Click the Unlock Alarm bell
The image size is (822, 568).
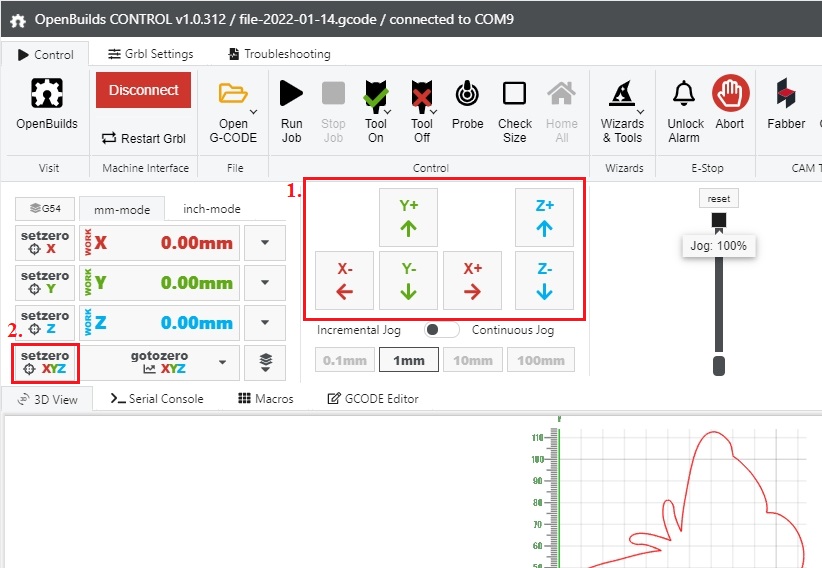[684, 93]
